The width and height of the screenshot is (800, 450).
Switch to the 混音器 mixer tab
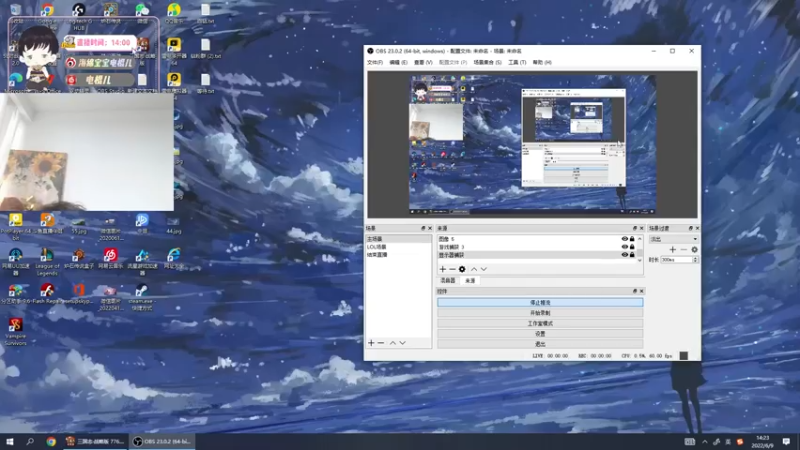(x=448, y=281)
